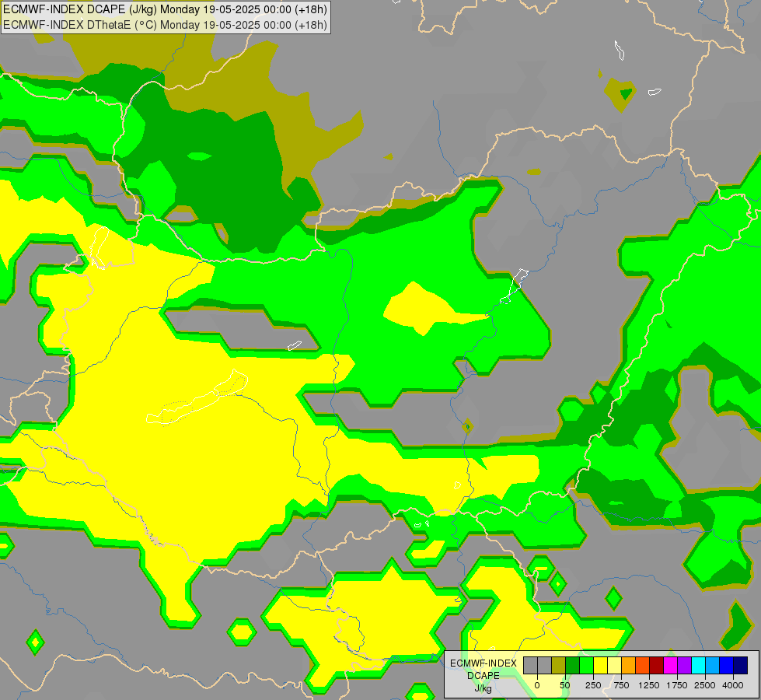Select the cyan legend swatch

(698, 665)
